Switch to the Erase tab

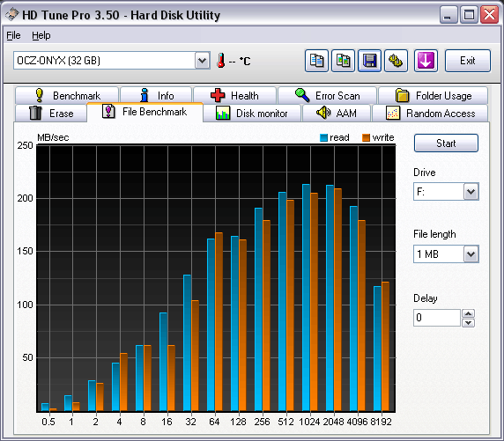coord(51,113)
